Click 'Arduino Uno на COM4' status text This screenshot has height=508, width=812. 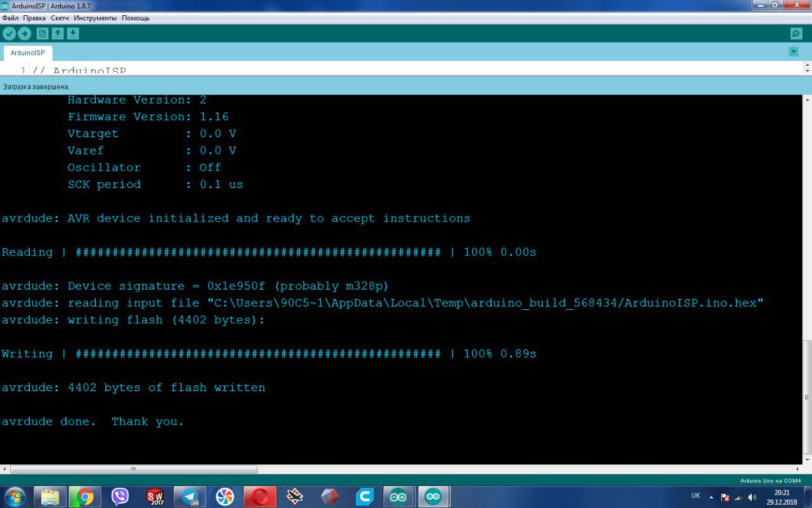tap(770, 481)
